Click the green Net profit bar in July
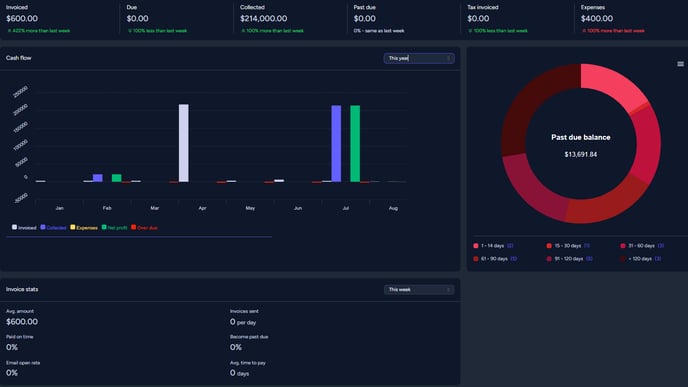 tap(355, 143)
